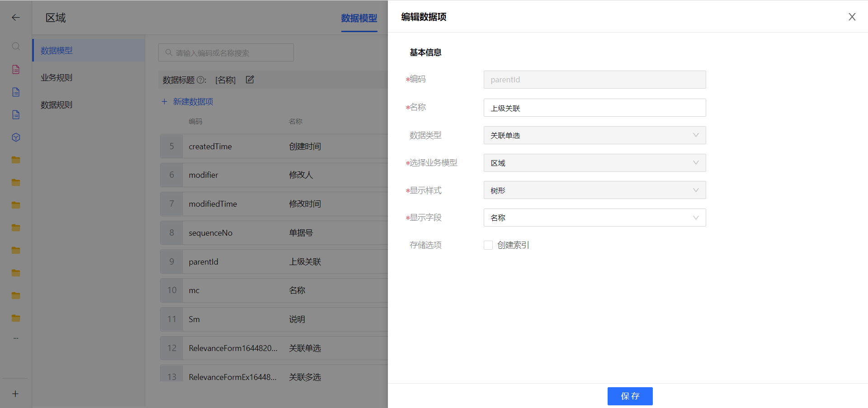The image size is (868, 408).
Task: Select the RelevanceForm1644820... row
Action: [x=274, y=348]
